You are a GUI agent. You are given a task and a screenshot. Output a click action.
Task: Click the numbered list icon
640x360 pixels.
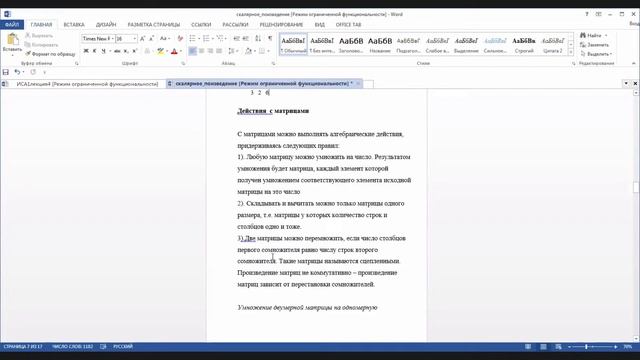pyautogui.click(x=206, y=39)
